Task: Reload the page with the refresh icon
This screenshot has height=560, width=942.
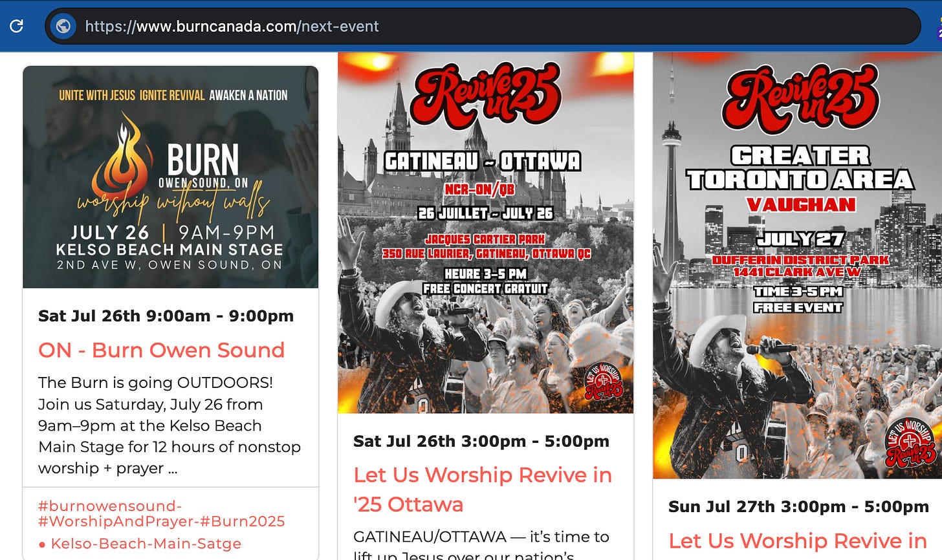Action: tap(17, 26)
